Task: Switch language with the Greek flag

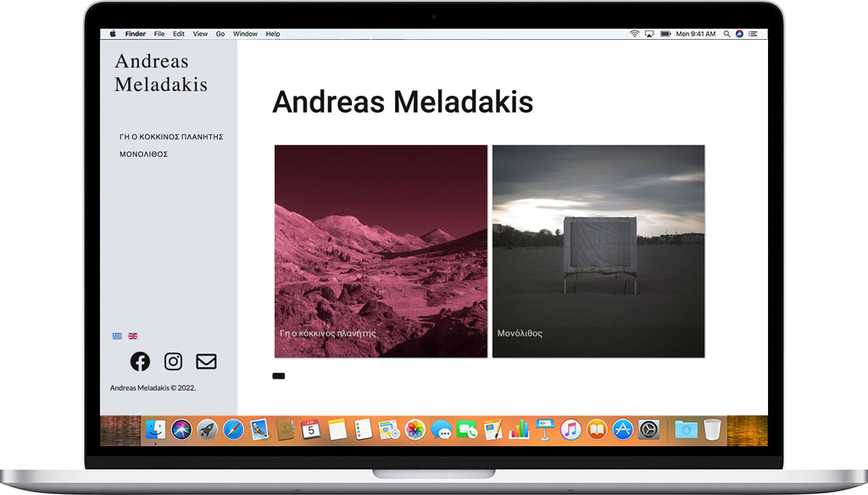Action: [x=117, y=336]
